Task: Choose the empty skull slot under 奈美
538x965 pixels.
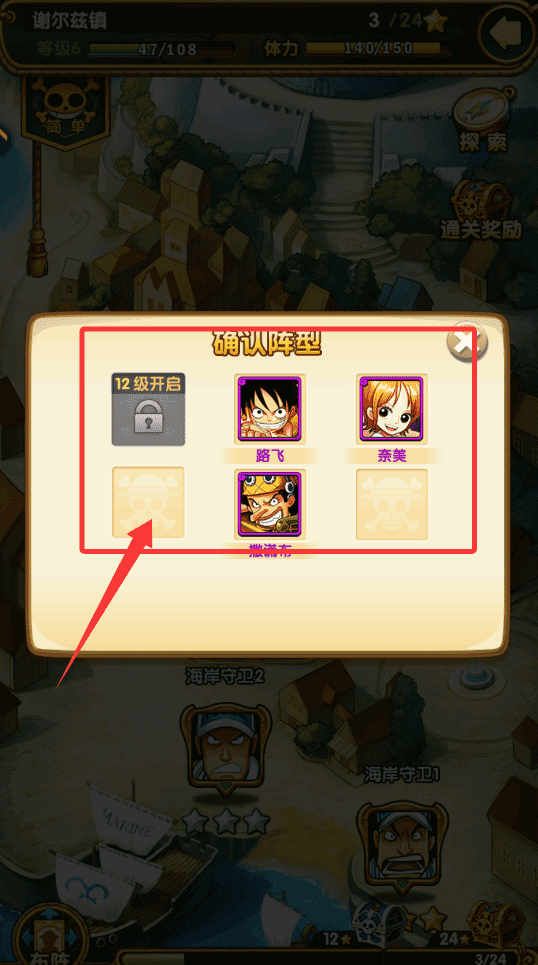Action: point(392,505)
